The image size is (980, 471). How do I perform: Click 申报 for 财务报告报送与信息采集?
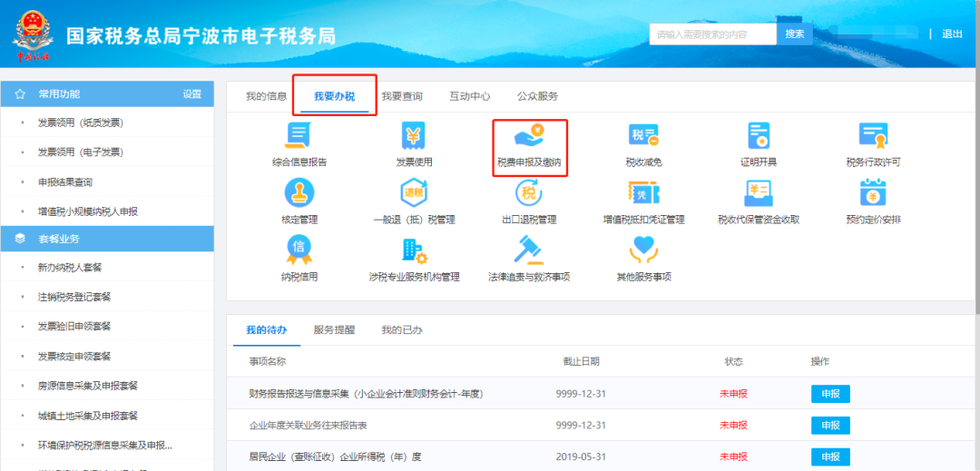830,394
